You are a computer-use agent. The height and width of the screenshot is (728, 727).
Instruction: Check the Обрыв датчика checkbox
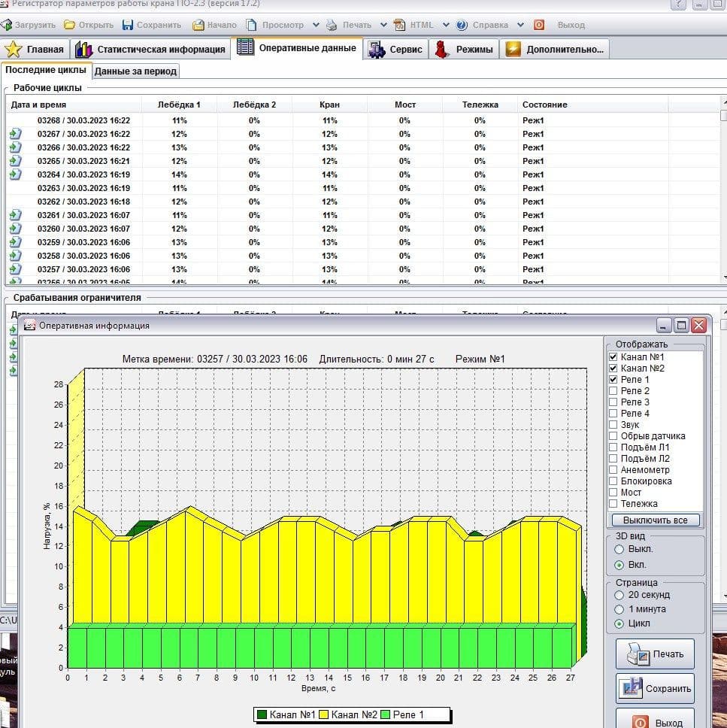[x=613, y=436]
